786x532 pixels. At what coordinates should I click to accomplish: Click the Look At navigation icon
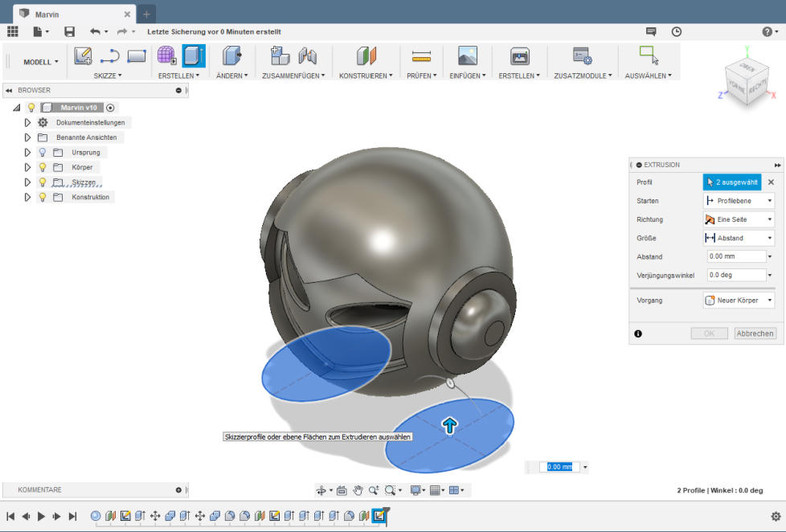[x=342, y=490]
